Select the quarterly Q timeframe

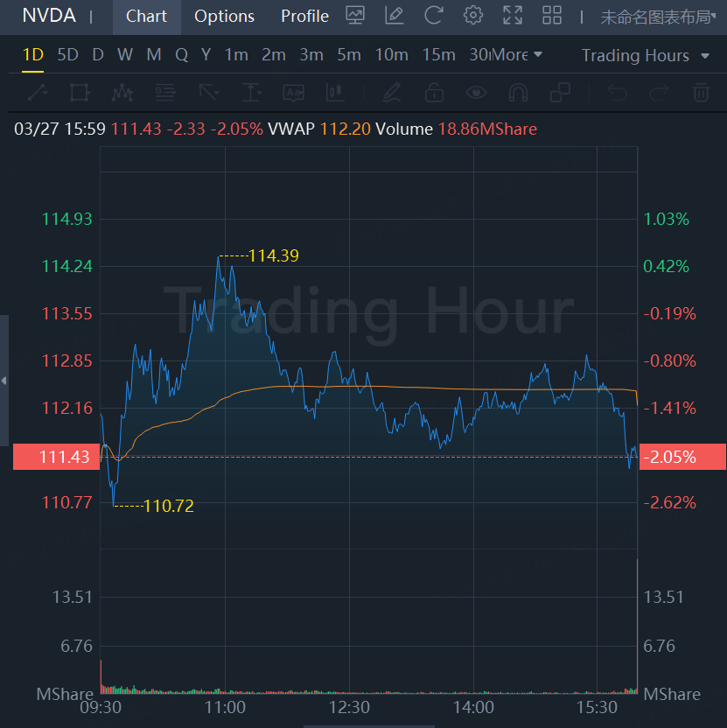click(181, 55)
